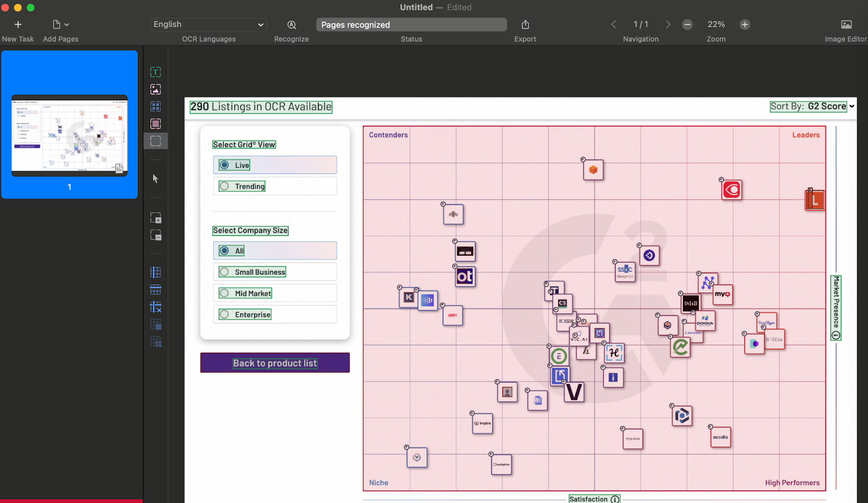Image resolution: width=868 pixels, height=503 pixels.
Task: Click the split table cells tool
Action: [156, 342]
